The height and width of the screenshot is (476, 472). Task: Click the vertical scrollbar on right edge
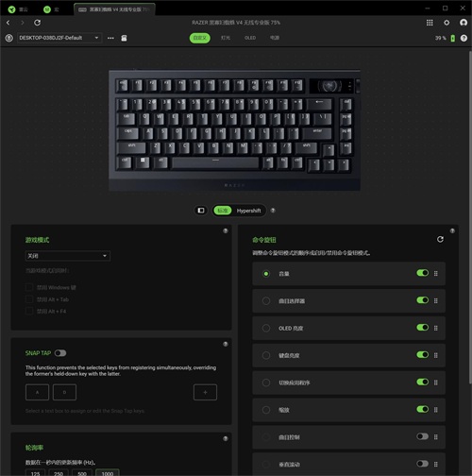(470, 217)
